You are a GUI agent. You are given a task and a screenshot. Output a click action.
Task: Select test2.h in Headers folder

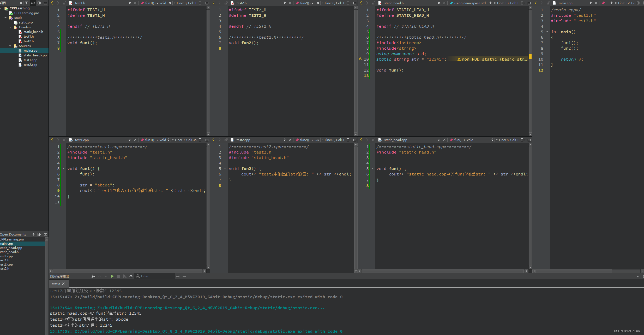[28, 41]
